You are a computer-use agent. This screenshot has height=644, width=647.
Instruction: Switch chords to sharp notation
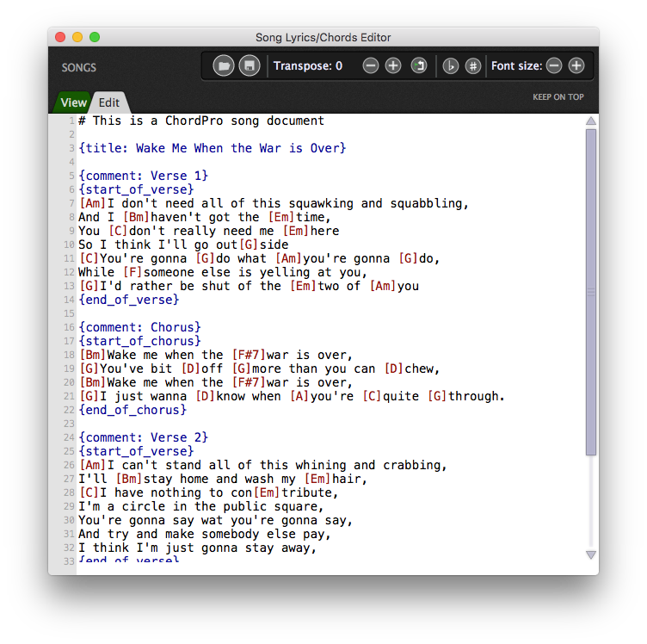pos(473,65)
